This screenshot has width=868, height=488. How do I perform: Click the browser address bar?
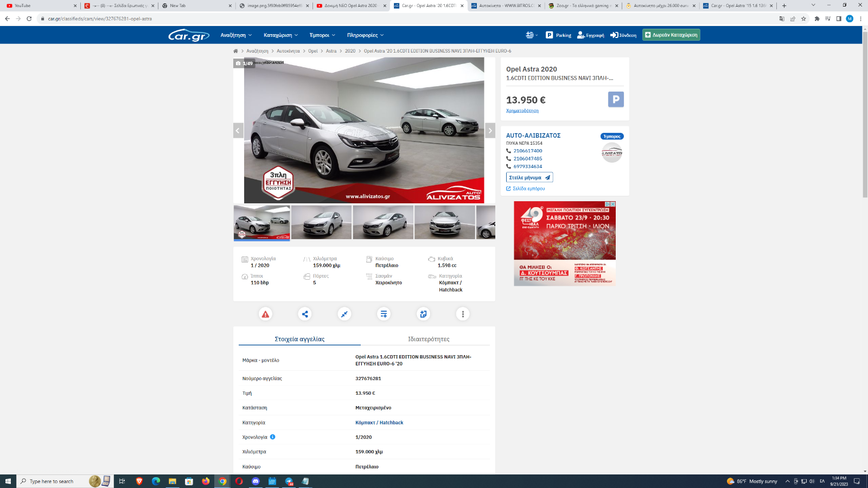407,18
